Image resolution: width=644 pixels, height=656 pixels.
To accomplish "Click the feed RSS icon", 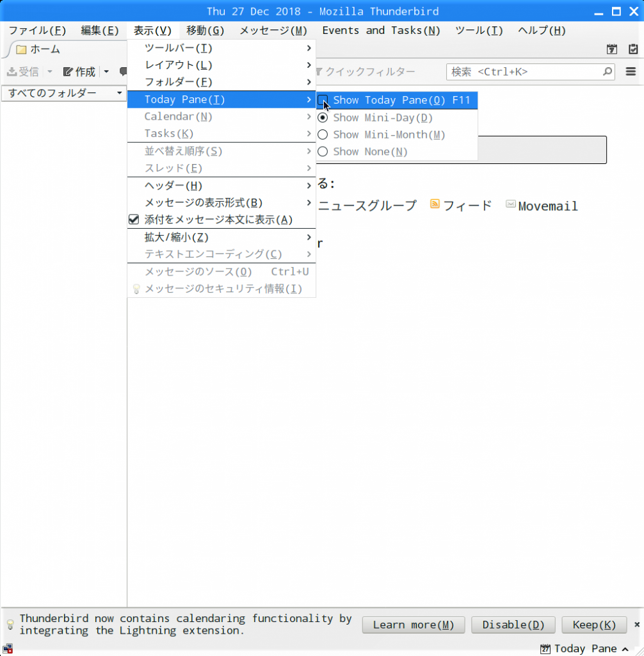I will coord(435,204).
